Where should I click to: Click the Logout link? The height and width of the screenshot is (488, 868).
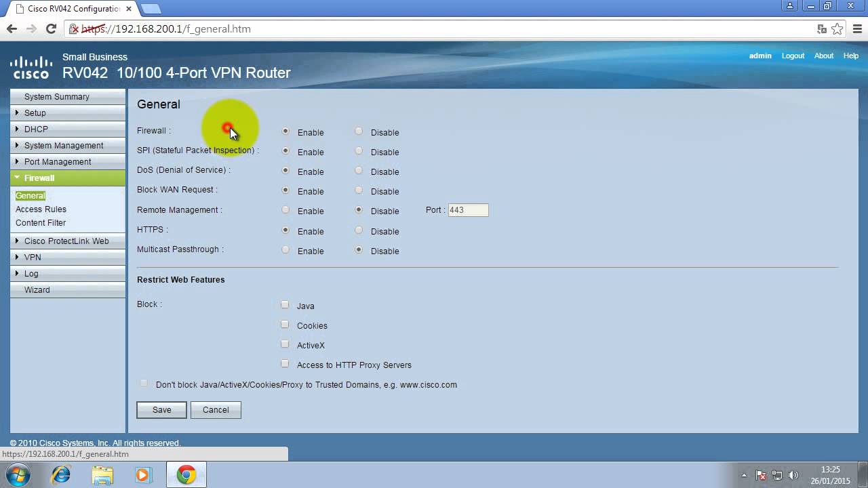pos(793,56)
